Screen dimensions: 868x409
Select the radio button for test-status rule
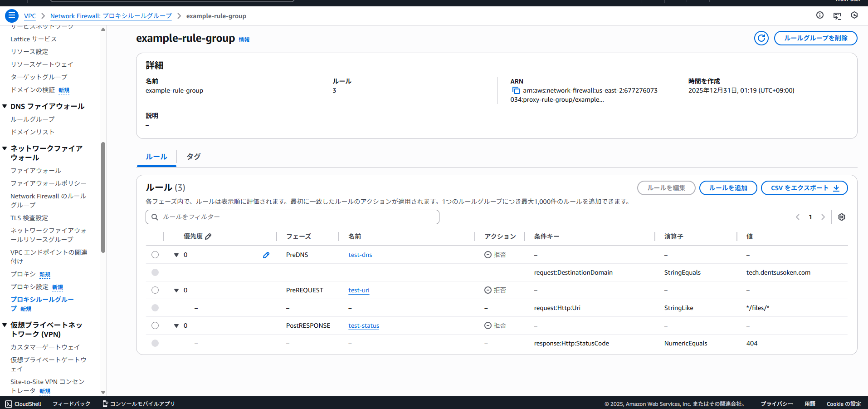point(155,325)
